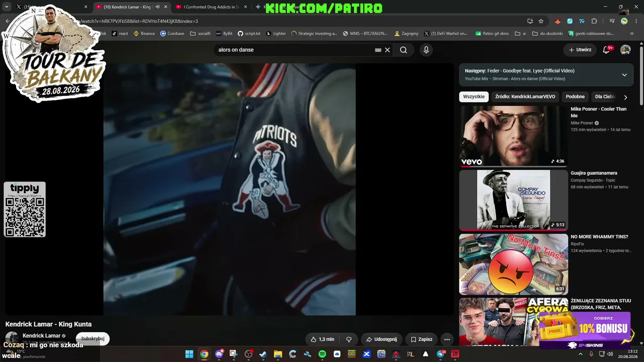Viewport: 644px width, 362px height.
Task: Bookmark this page with the star icon
Action: click(541, 21)
